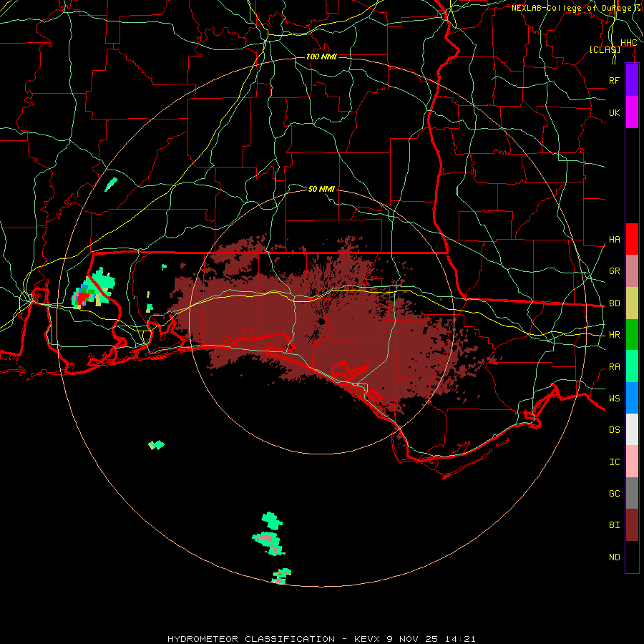Screen dimensions: 644x644
Task: Click the 'IC' legend label
Action: (614, 462)
